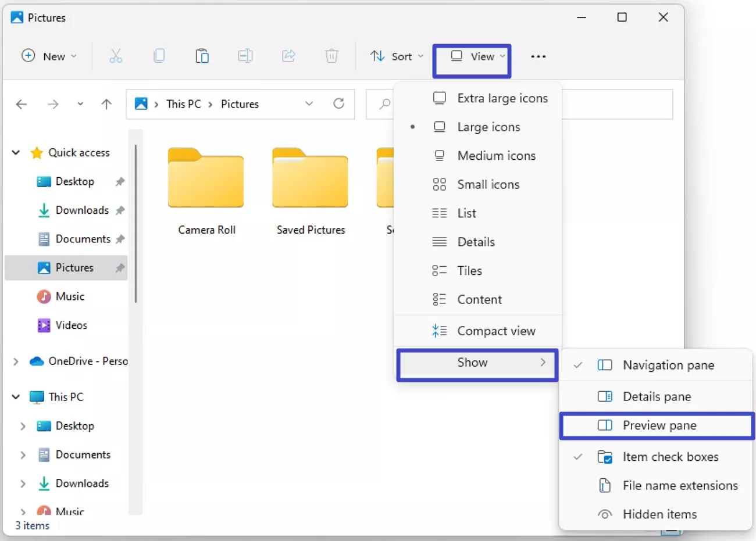The image size is (756, 541).
Task: Open the See more ellipsis menu
Action: (x=538, y=56)
